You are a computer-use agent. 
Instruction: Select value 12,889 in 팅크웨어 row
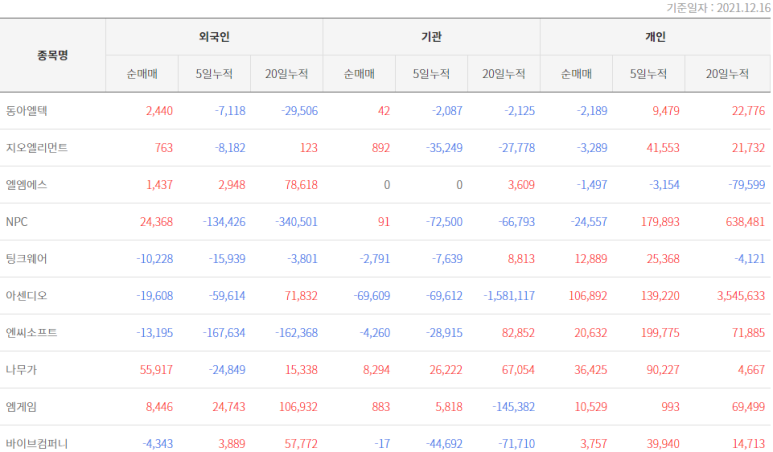coord(591,259)
